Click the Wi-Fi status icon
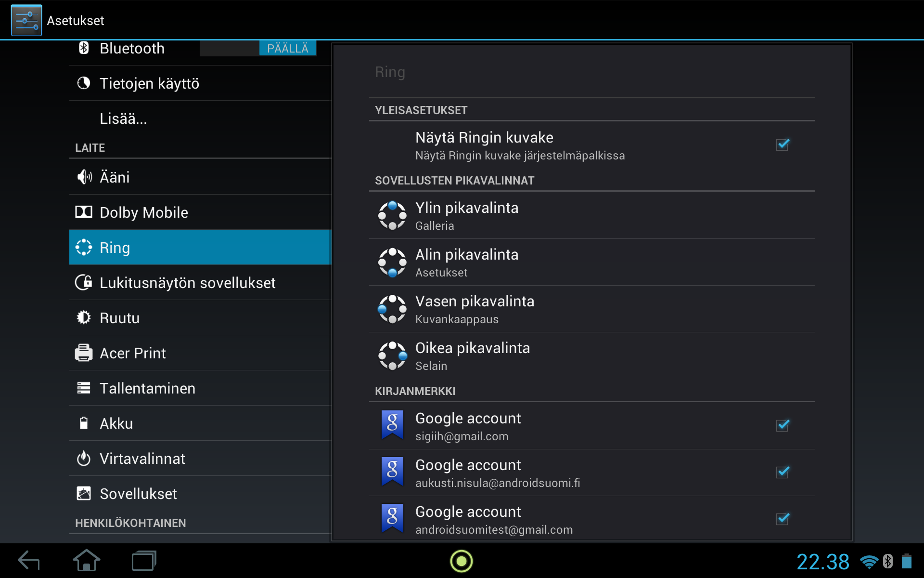The image size is (924, 578). [869, 562]
